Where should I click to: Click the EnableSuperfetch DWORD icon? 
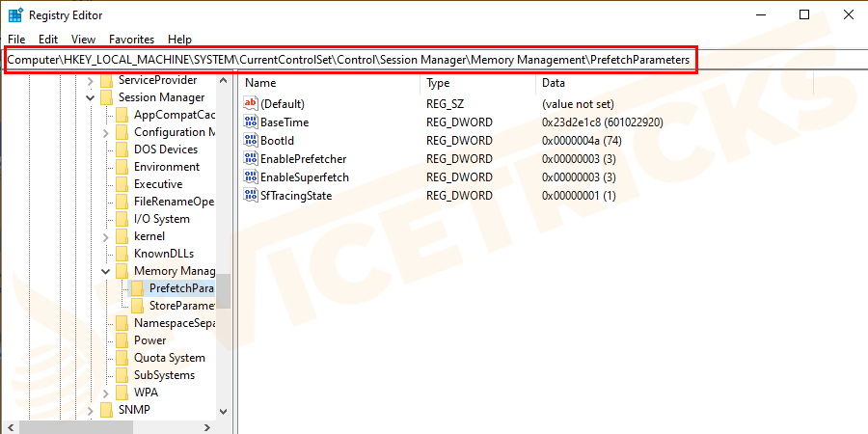pos(251,177)
